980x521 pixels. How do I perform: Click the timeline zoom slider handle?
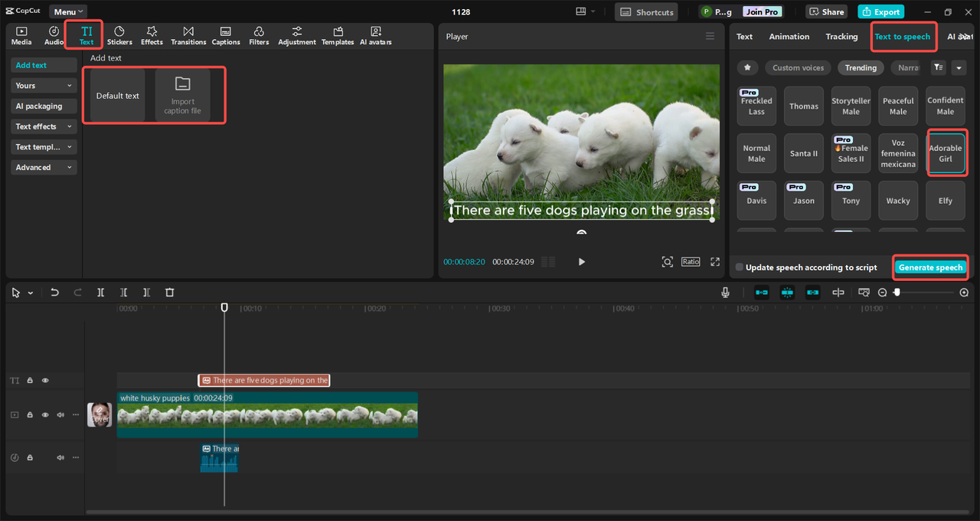(897, 293)
